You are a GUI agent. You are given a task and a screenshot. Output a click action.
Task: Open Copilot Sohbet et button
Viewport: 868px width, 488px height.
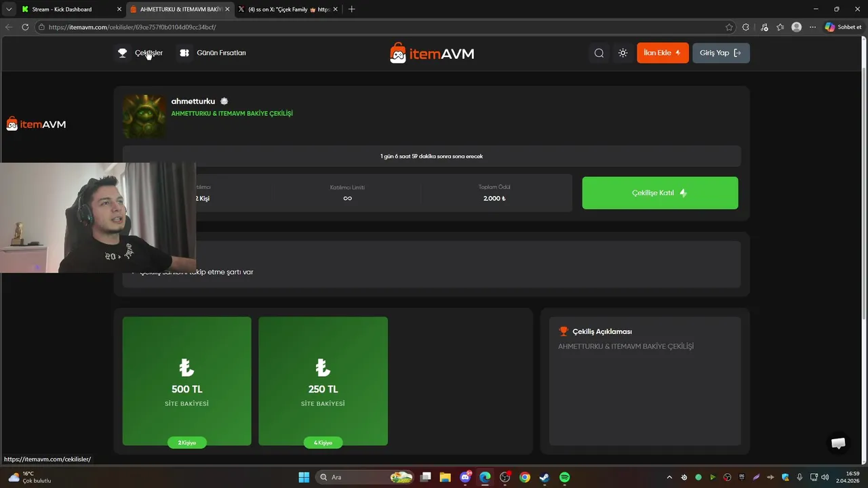pyautogui.click(x=843, y=27)
